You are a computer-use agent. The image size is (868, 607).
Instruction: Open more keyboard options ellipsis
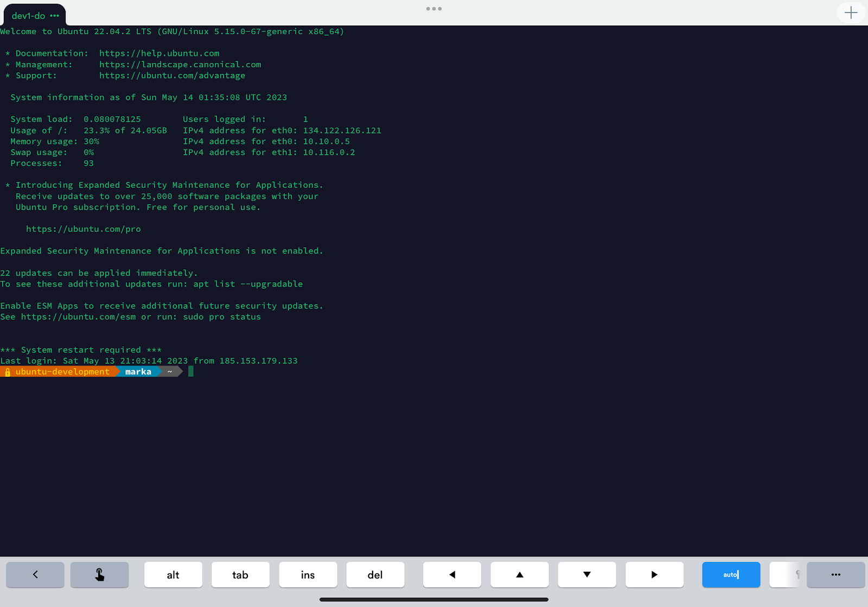(x=836, y=574)
